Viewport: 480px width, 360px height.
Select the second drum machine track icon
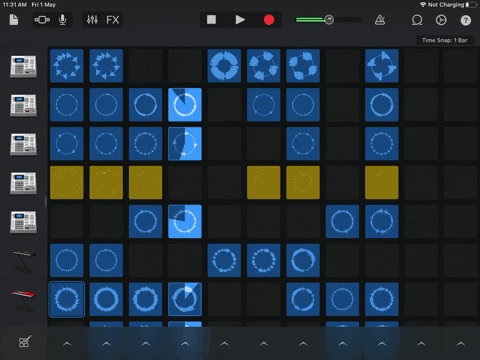(x=23, y=105)
